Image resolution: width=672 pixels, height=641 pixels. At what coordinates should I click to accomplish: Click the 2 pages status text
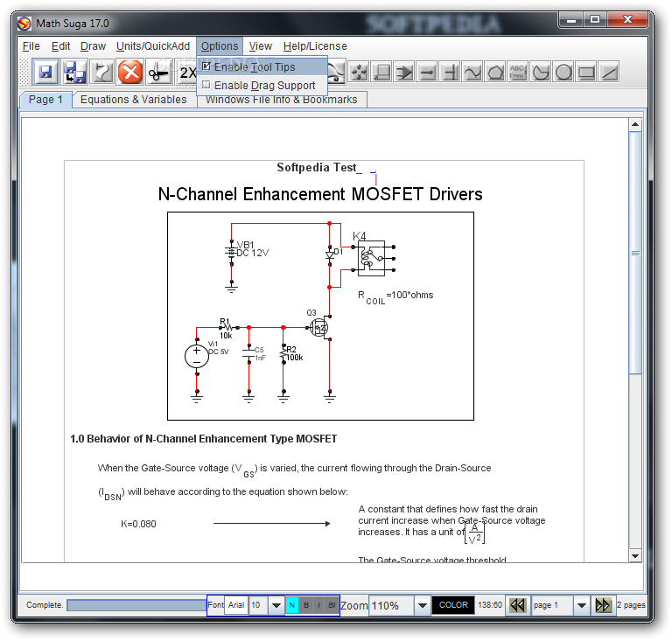(x=631, y=605)
